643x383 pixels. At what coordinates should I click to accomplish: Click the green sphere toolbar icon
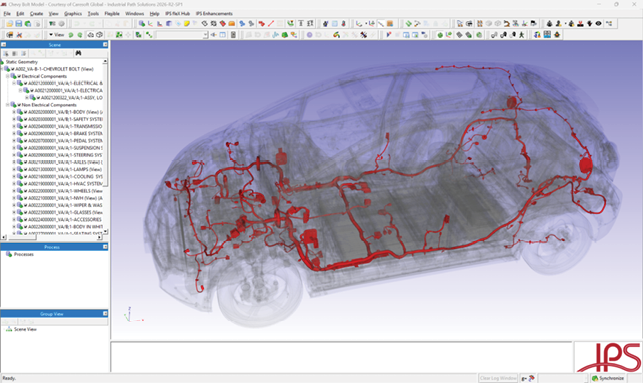tap(440, 34)
